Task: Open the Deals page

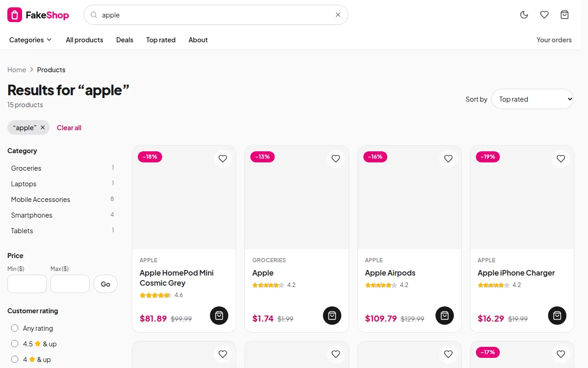Action: (124, 40)
